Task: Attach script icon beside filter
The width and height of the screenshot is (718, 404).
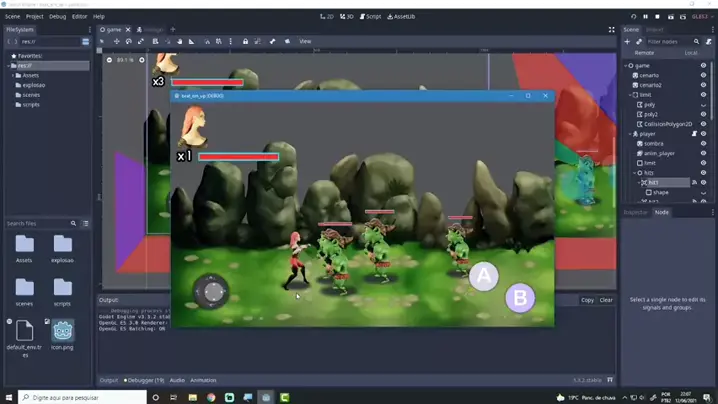Action: pos(709,42)
